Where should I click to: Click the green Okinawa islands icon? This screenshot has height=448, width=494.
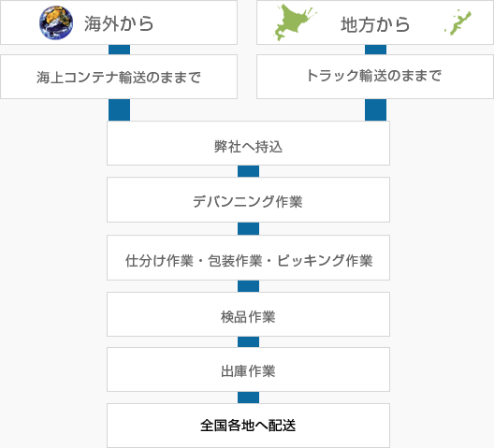[x=458, y=22]
